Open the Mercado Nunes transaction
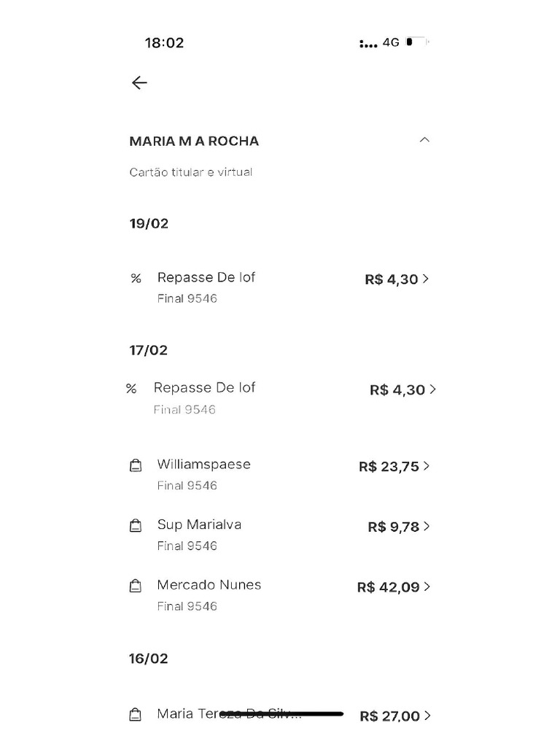560x747 pixels. pos(209,585)
